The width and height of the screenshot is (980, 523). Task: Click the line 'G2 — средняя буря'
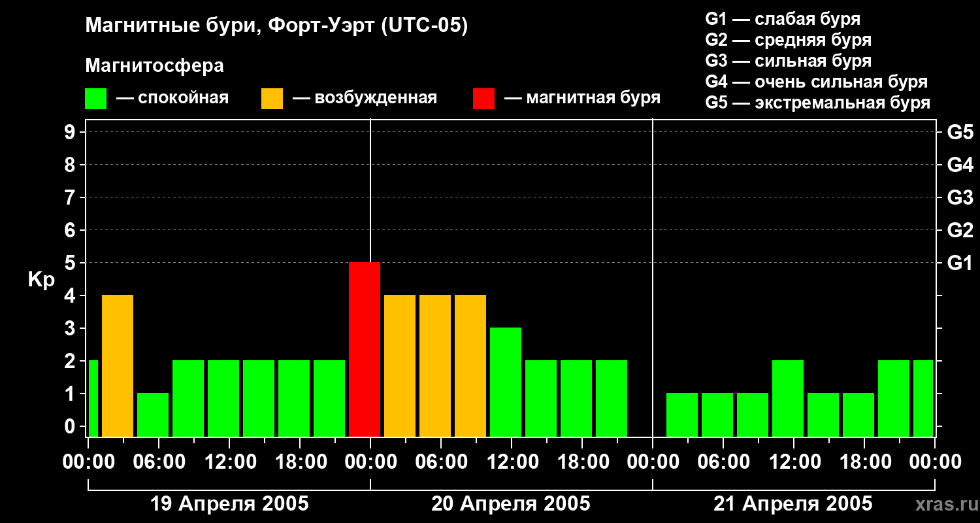[788, 40]
